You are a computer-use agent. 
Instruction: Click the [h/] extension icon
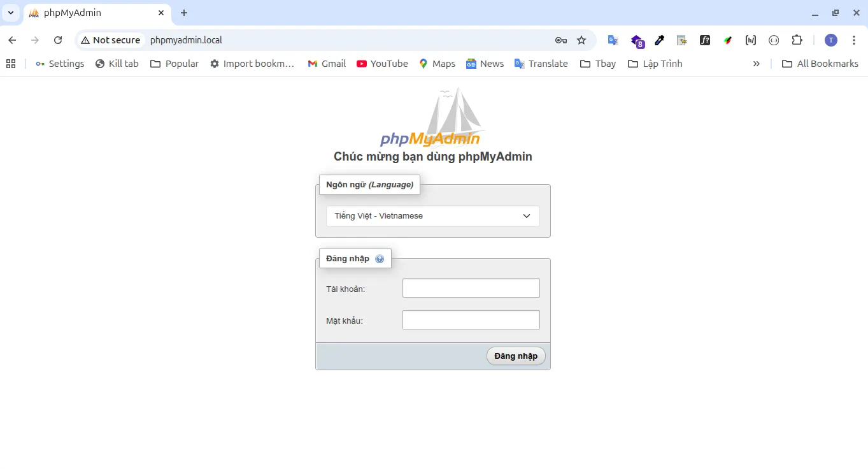tap(750, 40)
